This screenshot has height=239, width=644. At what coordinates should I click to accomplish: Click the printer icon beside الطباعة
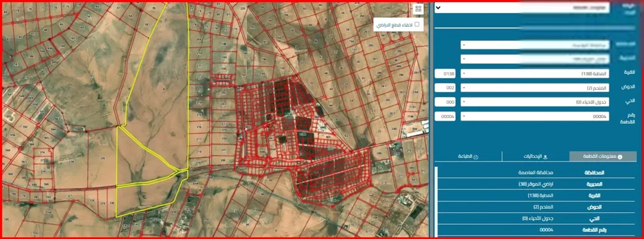tap(476, 157)
